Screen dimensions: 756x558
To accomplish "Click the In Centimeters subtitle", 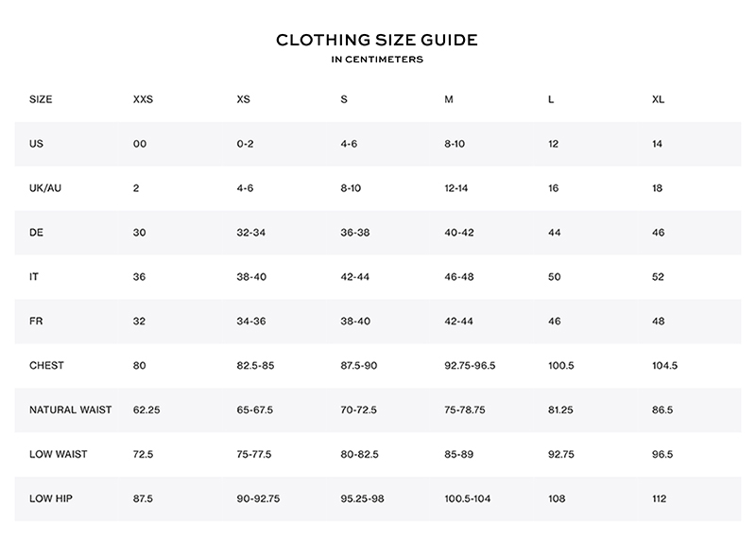I will [x=377, y=60].
